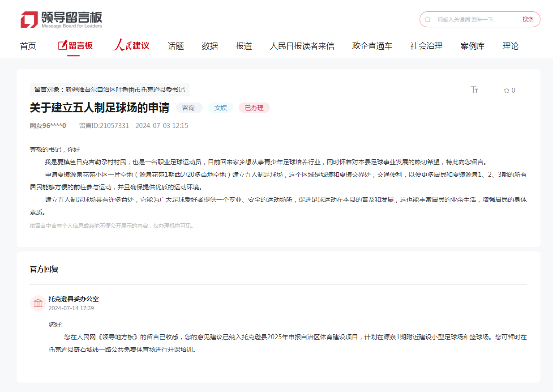
Task: Click the 搜索 search button
Action: 528,19
